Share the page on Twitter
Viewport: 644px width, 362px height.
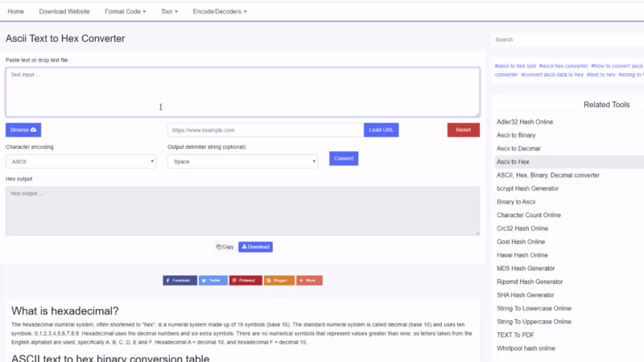pos(213,281)
